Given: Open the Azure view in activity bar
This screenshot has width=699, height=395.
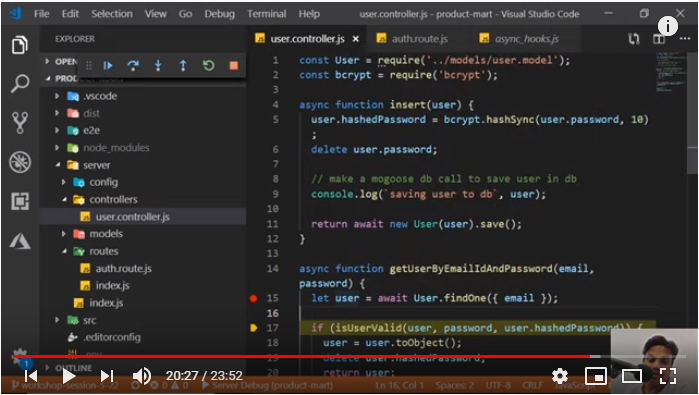Looking at the screenshot, I should 20,241.
